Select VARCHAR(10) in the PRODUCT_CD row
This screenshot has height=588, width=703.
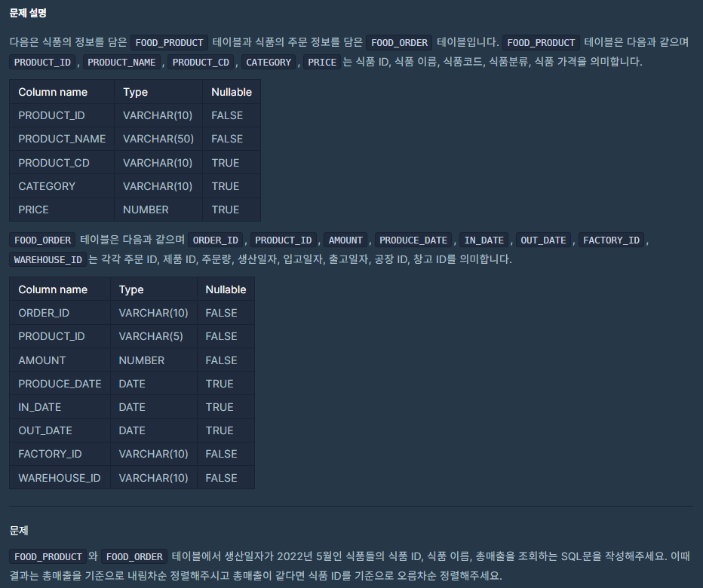158,163
